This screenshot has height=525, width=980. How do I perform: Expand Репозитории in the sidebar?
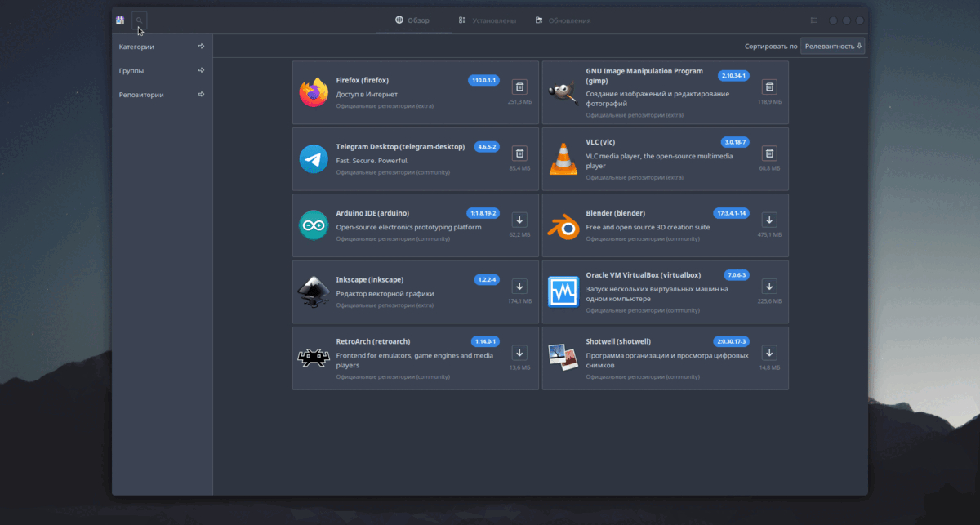pyautogui.click(x=162, y=94)
